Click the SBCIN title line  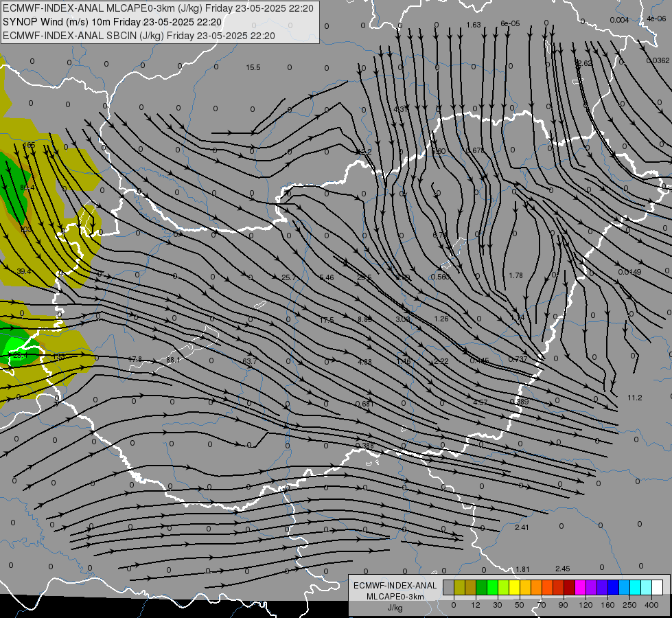pos(139,36)
